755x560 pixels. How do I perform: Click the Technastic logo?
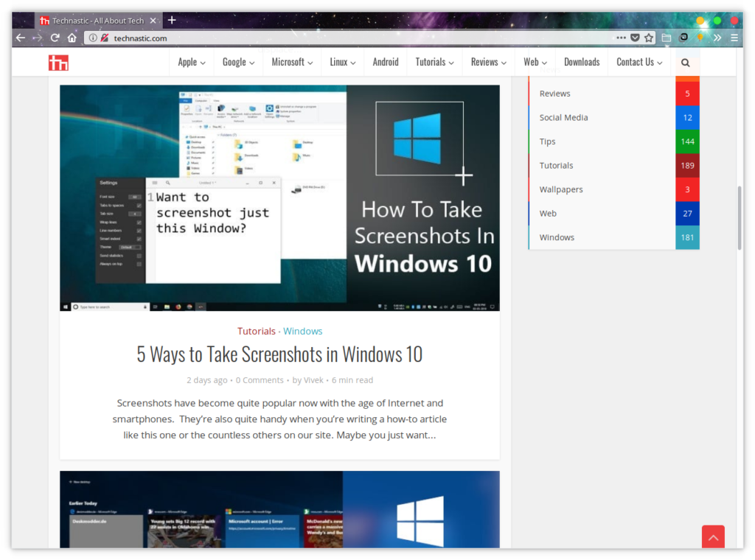[x=59, y=62]
